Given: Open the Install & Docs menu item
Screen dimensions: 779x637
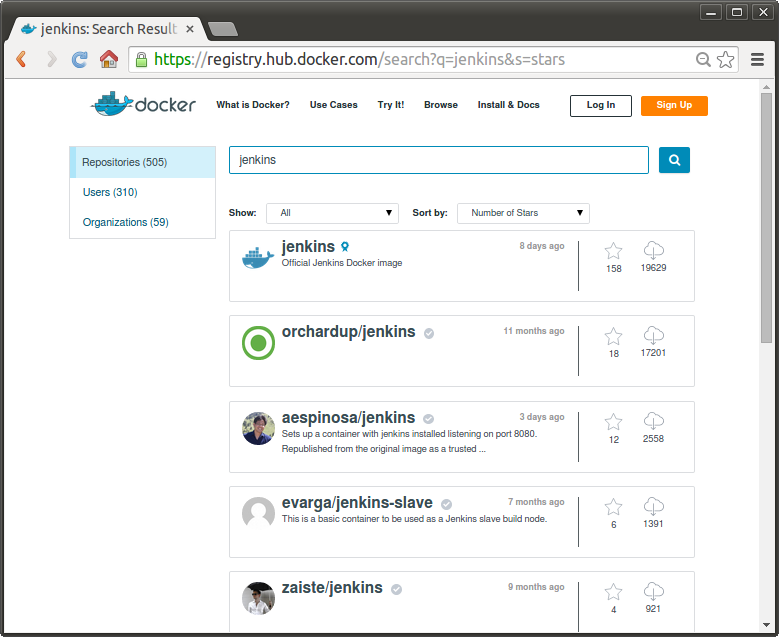Looking at the screenshot, I should [508, 105].
